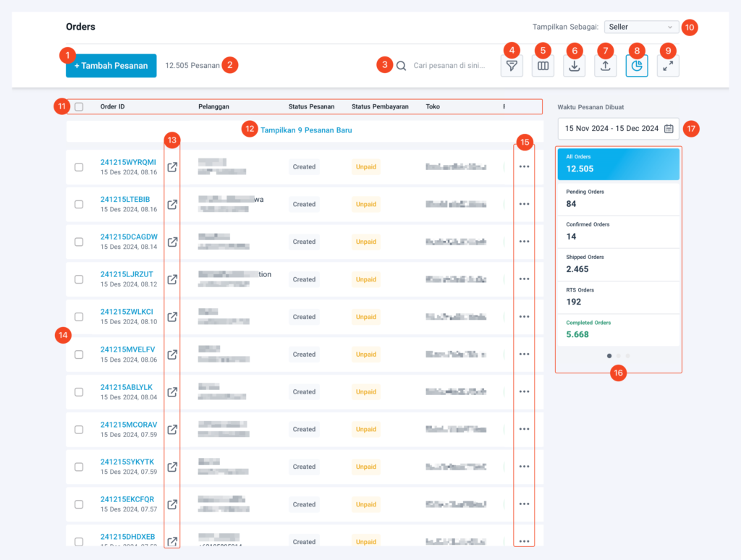Select the RTS Orders card
The image size is (741, 560).
click(618, 297)
